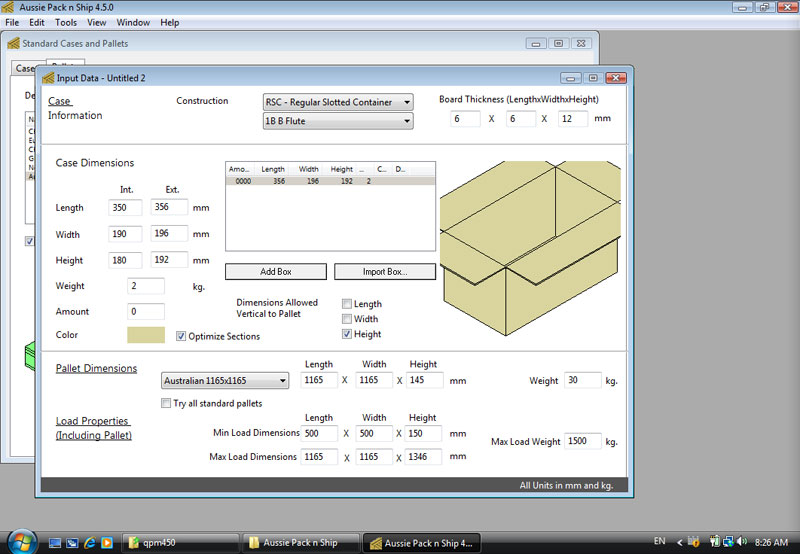Click the Max Load height field 1346
Screen dimensions: 800x554
424,457
